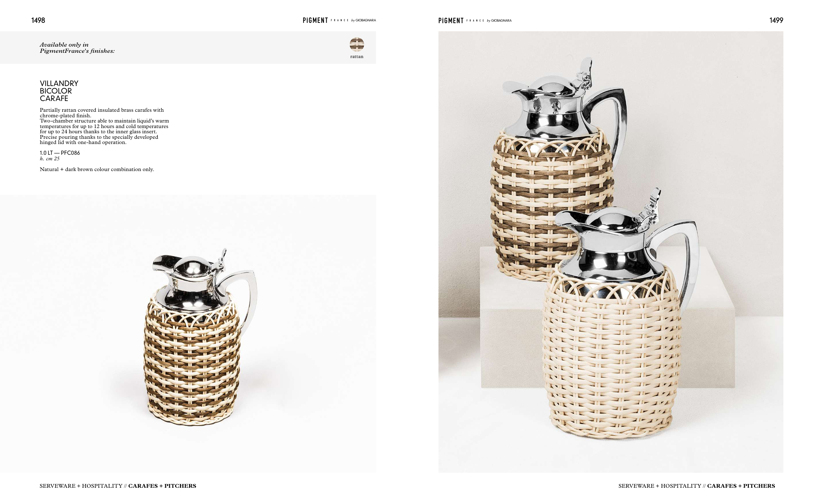Click the Pigment France logo on left page

click(x=339, y=20)
